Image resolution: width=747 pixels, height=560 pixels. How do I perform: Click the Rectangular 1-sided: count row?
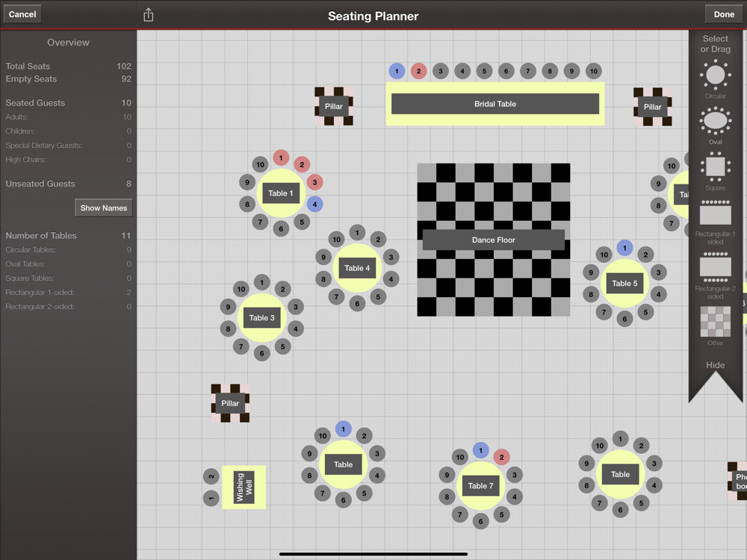click(x=68, y=293)
